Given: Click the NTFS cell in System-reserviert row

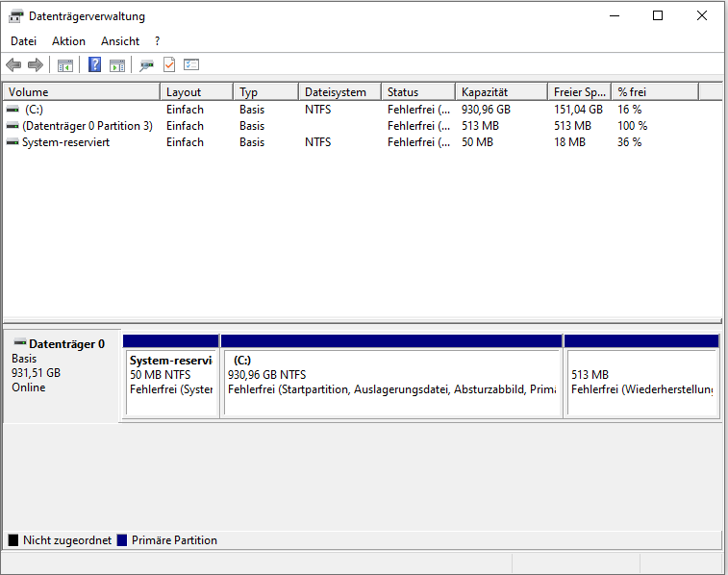Looking at the screenshot, I should (x=317, y=142).
